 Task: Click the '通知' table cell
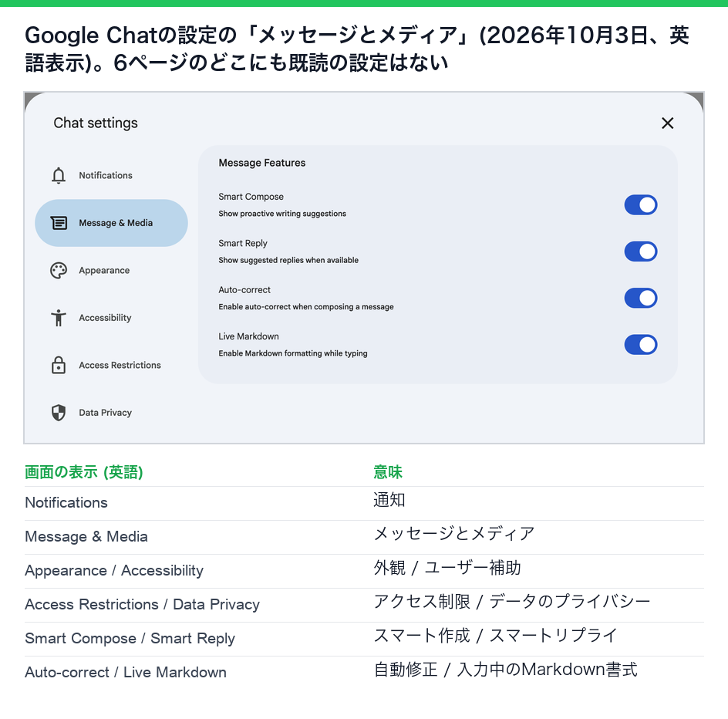click(389, 500)
